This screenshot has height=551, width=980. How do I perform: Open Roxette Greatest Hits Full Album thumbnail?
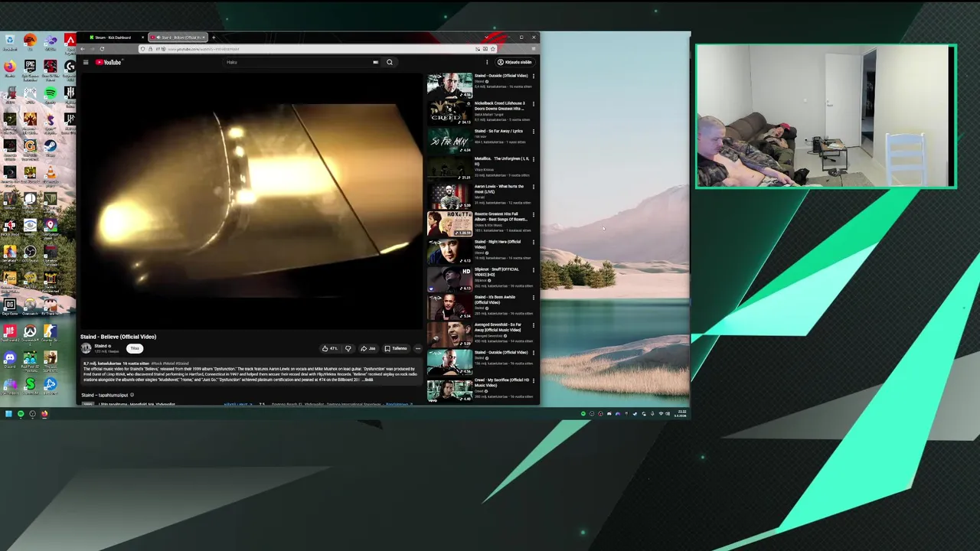coord(449,223)
